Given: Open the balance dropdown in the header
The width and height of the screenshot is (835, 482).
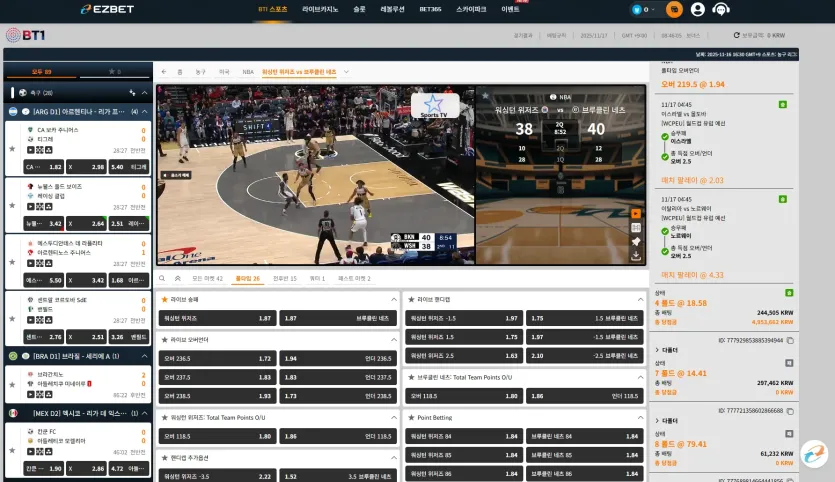Looking at the screenshot, I should [644, 9].
